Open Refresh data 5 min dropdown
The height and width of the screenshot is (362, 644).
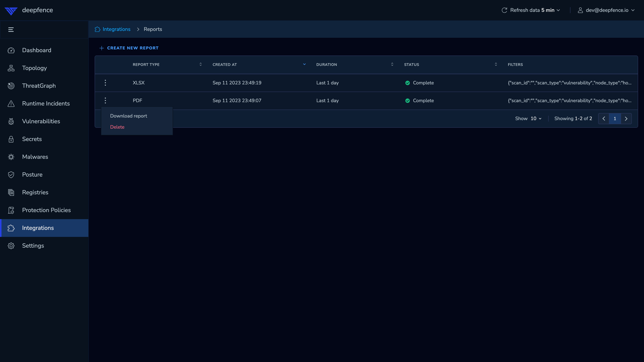[x=531, y=10]
